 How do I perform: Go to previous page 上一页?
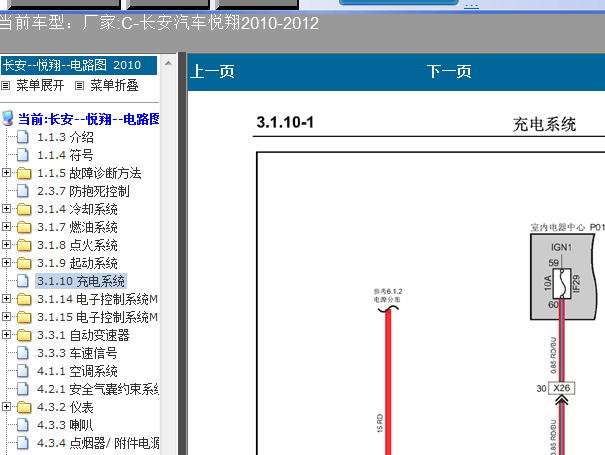click(212, 71)
